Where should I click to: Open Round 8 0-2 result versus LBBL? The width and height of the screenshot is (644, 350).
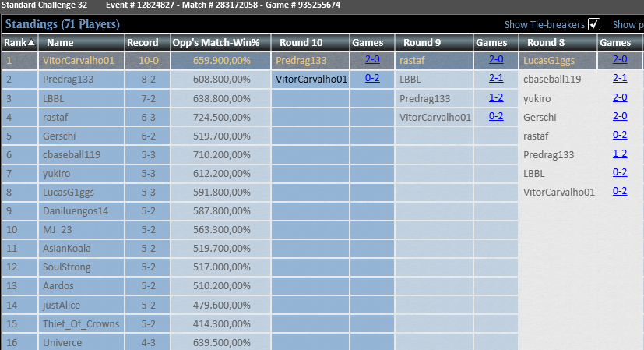tap(620, 172)
